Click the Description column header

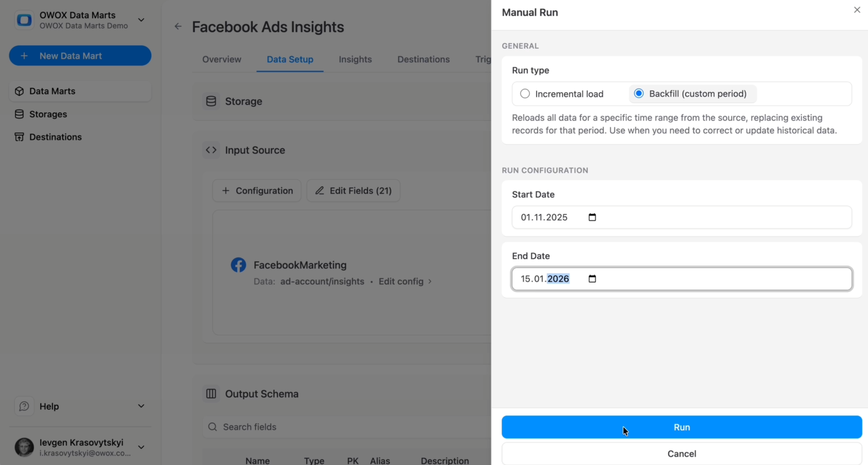(445, 461)
